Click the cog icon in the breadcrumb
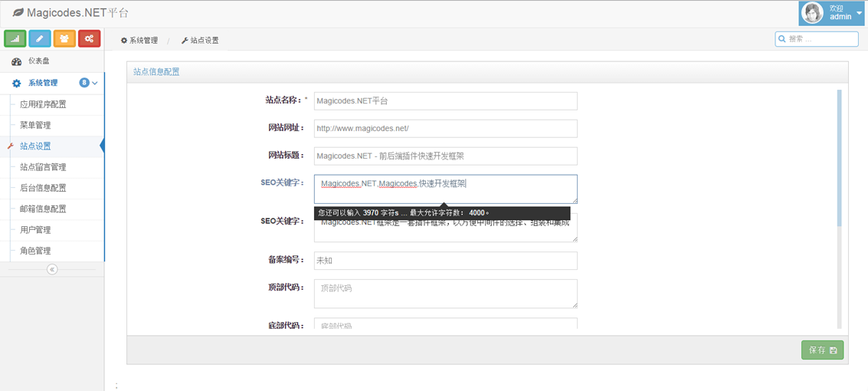This screenshot has width=868, height=391. (124, 41)
